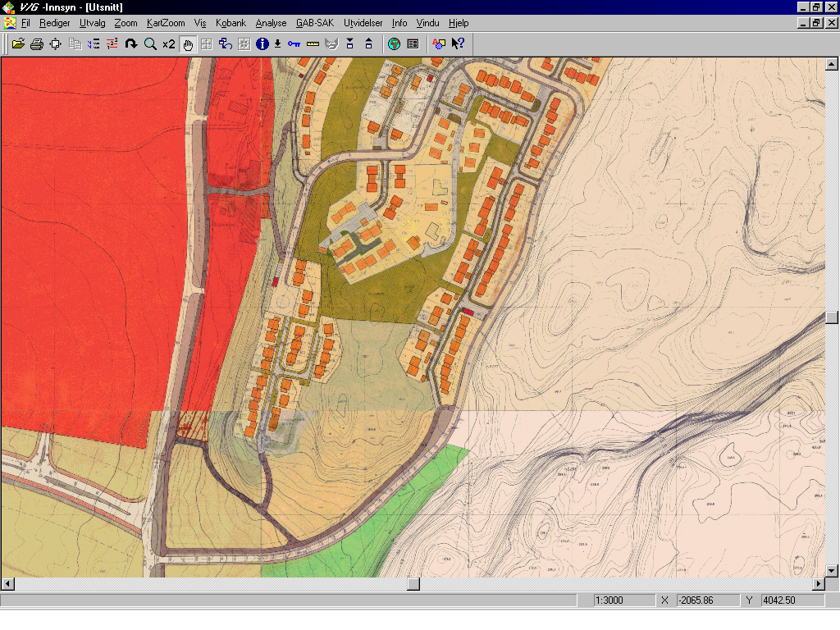This screenshot has width=840, height=630.
Task: Close the inner Utsnitt document window
Action: (x=832, y=23)
